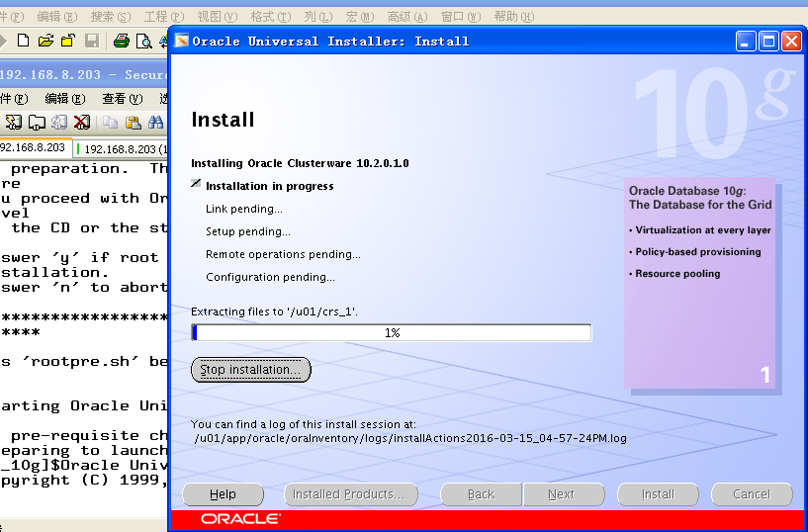Open the 列(L) menu
This screenshot has width=808, height=532.
317,17
